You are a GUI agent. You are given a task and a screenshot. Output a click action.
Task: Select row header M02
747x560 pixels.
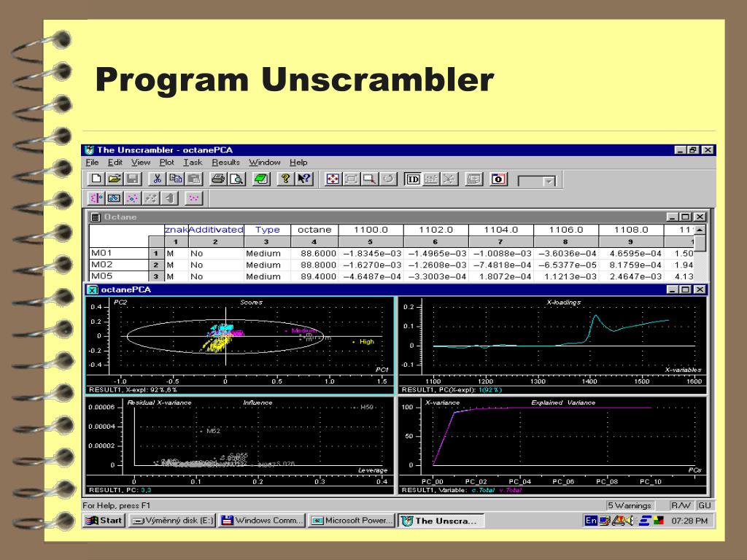[x=119, y=265]
